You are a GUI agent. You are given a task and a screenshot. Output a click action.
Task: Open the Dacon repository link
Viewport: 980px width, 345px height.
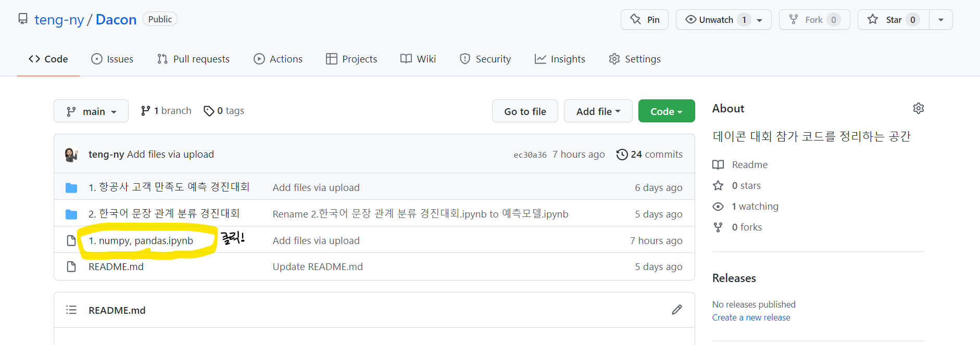[116, 20]
